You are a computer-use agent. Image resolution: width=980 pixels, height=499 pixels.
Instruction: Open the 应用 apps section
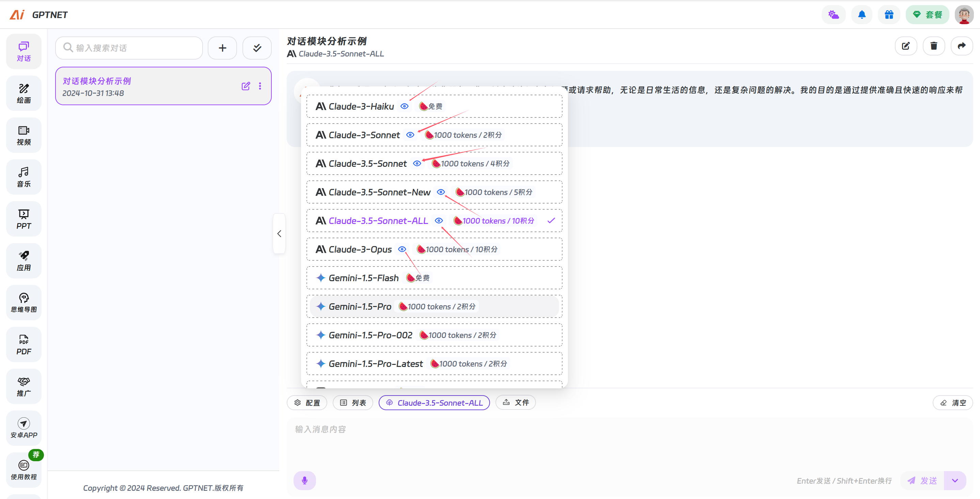[x=23, y=260]
